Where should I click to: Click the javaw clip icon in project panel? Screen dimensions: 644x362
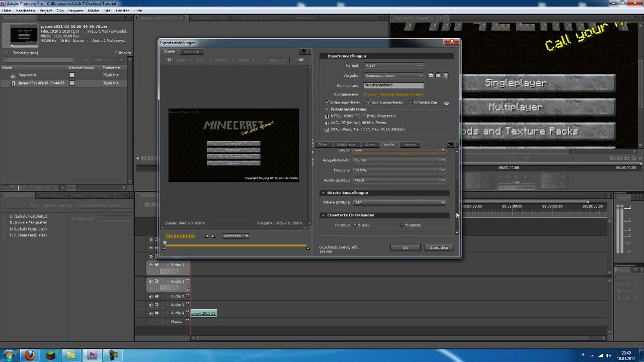tap(13, 83)
